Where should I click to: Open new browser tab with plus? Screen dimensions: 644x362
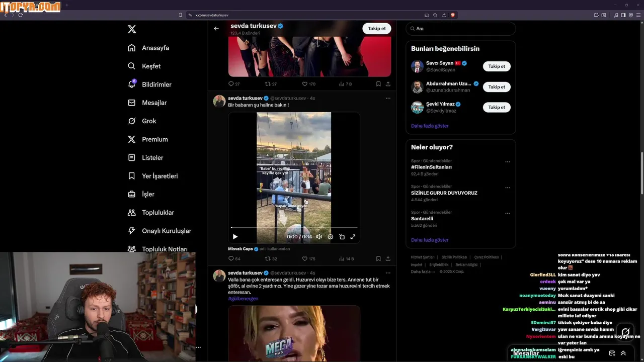[67, 5]
